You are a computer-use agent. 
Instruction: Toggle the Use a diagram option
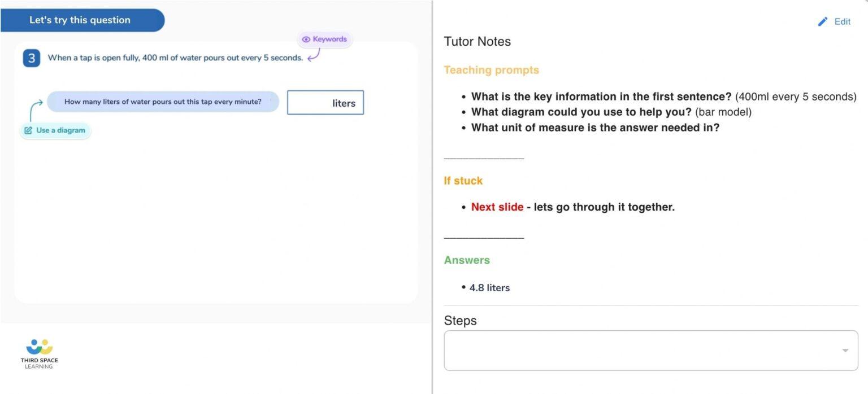coord(55,130)
